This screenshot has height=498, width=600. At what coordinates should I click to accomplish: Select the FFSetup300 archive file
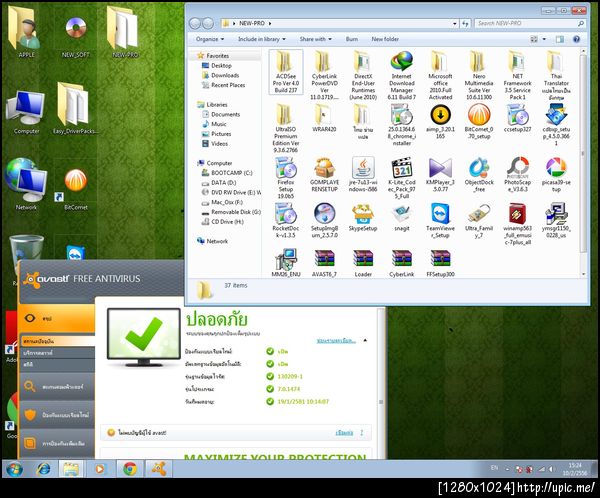[440, 263]
